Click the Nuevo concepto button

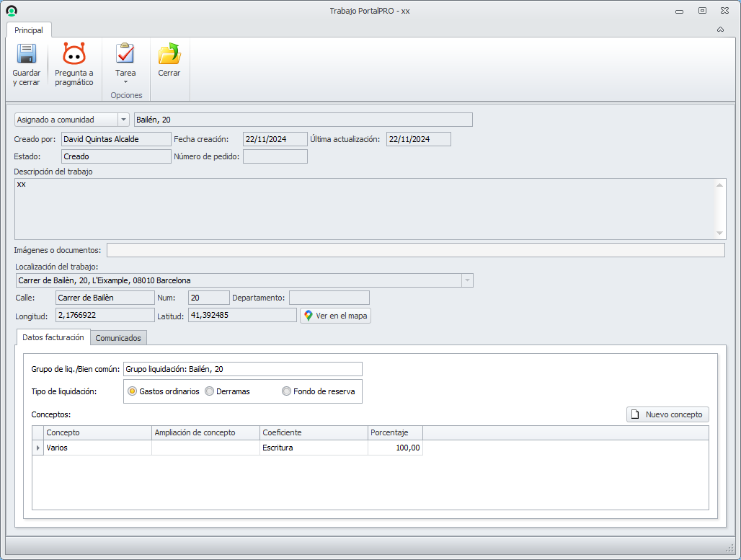tap(667, 414)
